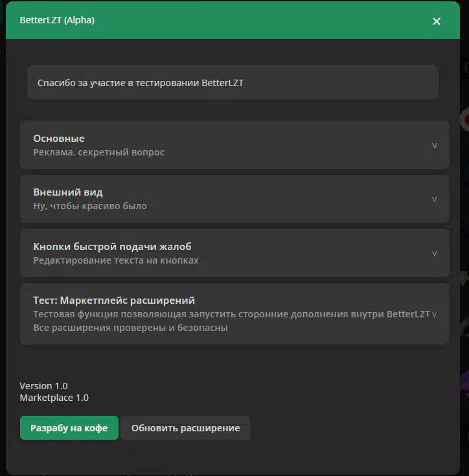Click the Спасибо за участие message box
469x476 pixels.
coord(233,82)
